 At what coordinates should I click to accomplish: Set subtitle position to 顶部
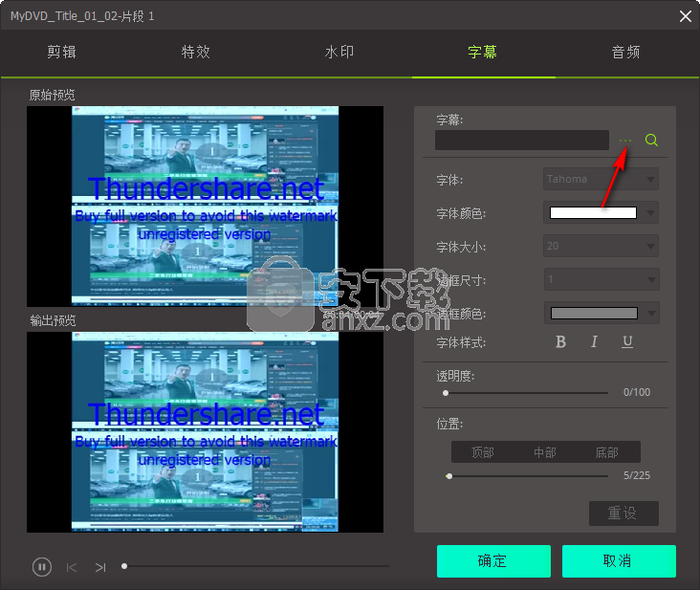[x=483, y=452]
